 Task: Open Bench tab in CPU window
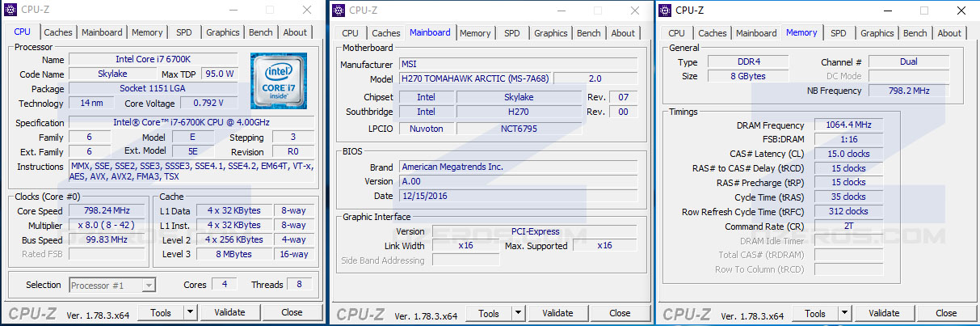tap(261, 32)
